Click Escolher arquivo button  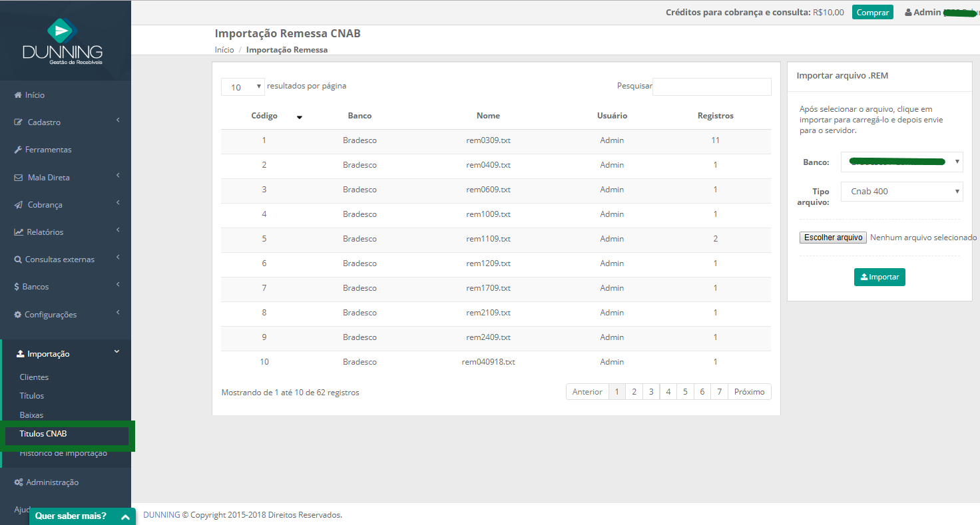click(833, 238)
